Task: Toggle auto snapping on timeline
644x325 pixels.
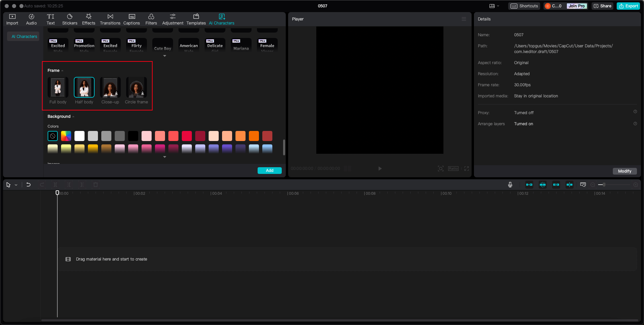Action: click(543, 185)
